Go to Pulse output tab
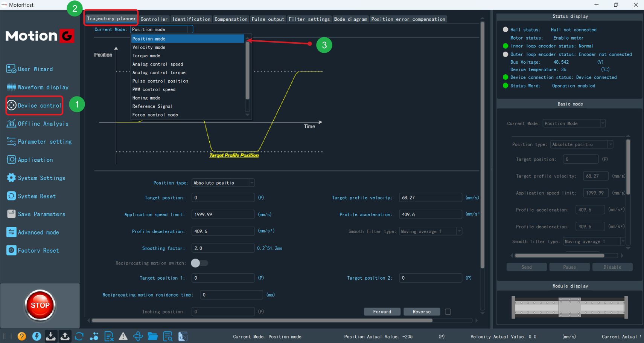 point(268,19)
